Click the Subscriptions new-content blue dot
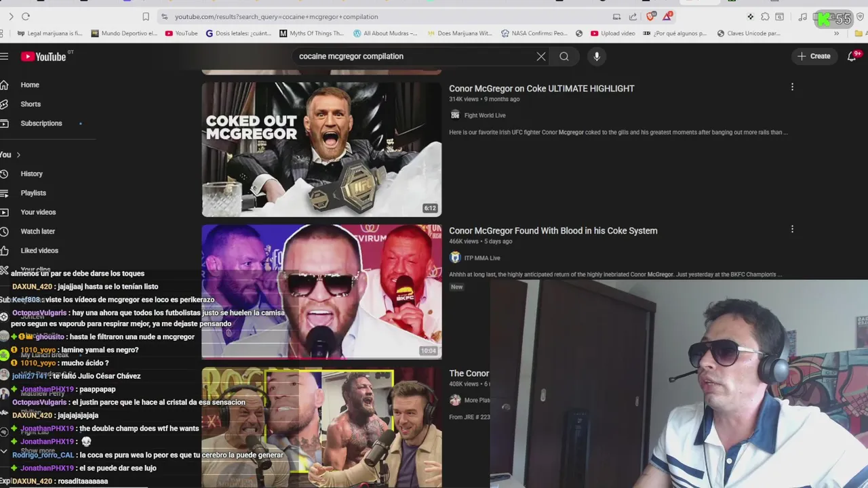 [80, 123]
